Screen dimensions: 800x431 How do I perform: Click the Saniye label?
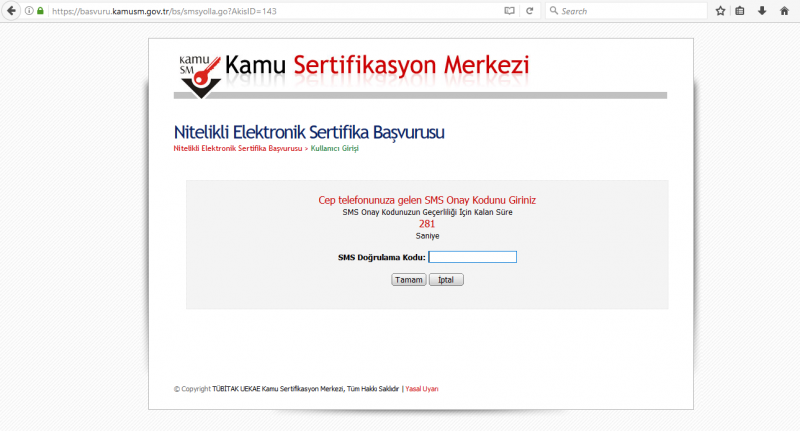(x=428, y=236)
